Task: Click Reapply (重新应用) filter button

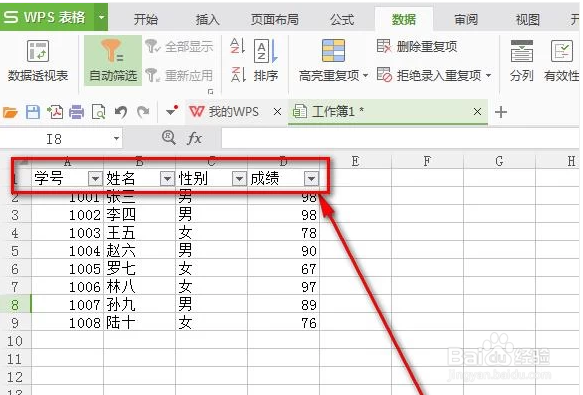Action: (179, 76)
